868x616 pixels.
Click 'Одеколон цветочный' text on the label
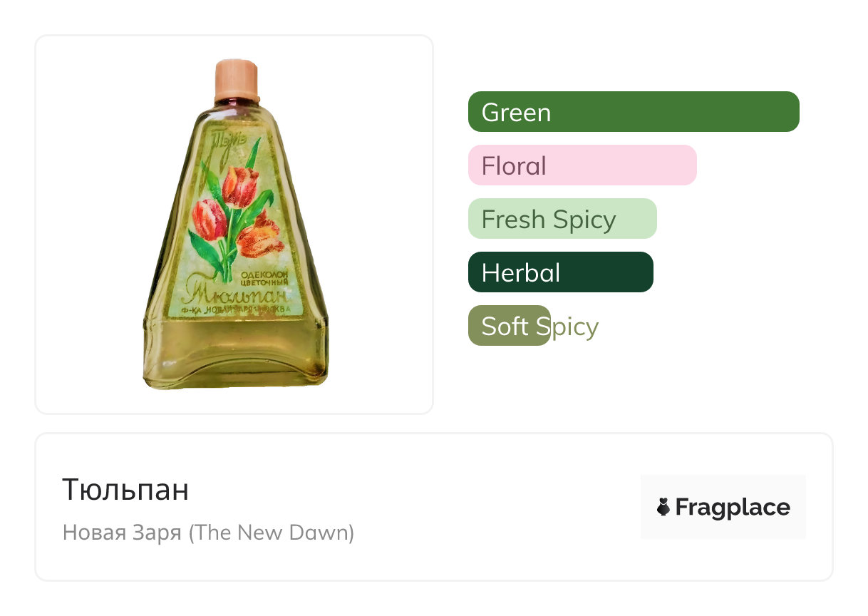(264, 279)
